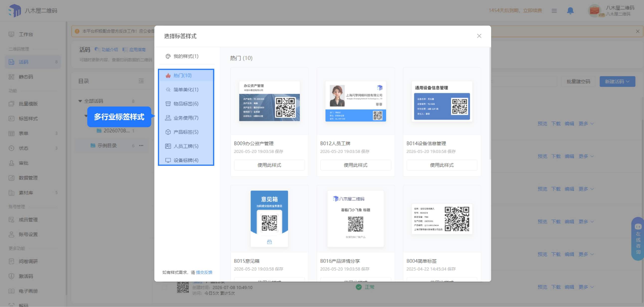Select the 20260708... folder
This screenshot has width=644, height=307.
pos(117,131)
